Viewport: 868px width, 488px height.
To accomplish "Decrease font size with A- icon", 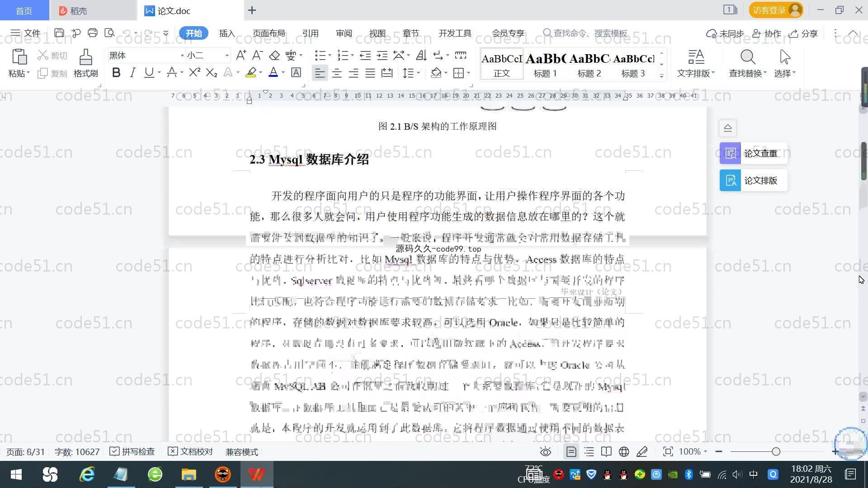I will [258, 55].
